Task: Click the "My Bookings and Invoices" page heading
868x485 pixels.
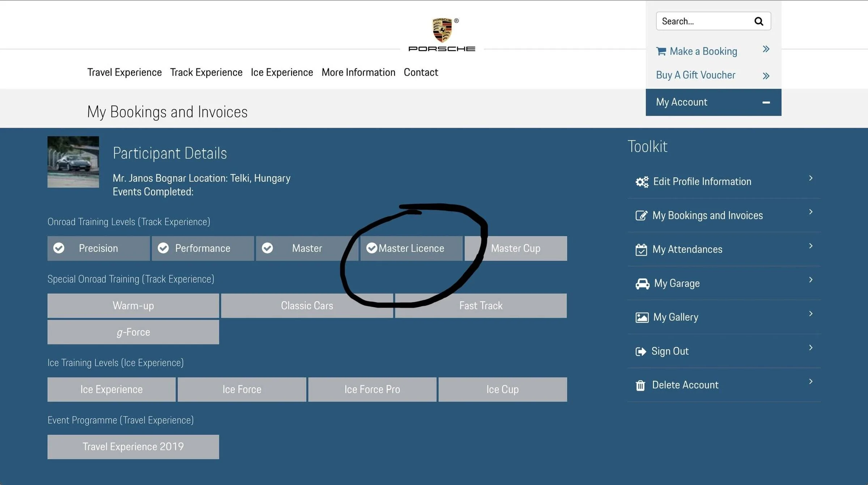Action: pos(167,112)
